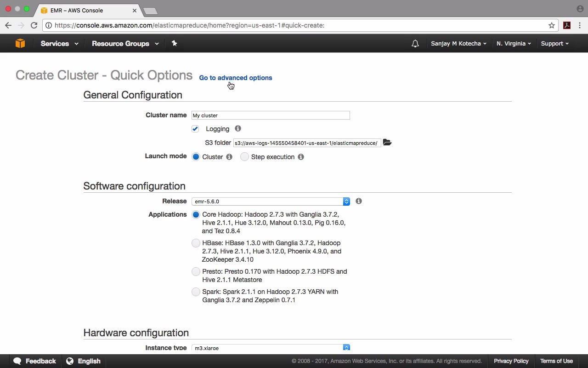Open the Sanjay M Kotecha account menu
The height and width of the screenshot is (368, 588).
[x=458, y=44]
